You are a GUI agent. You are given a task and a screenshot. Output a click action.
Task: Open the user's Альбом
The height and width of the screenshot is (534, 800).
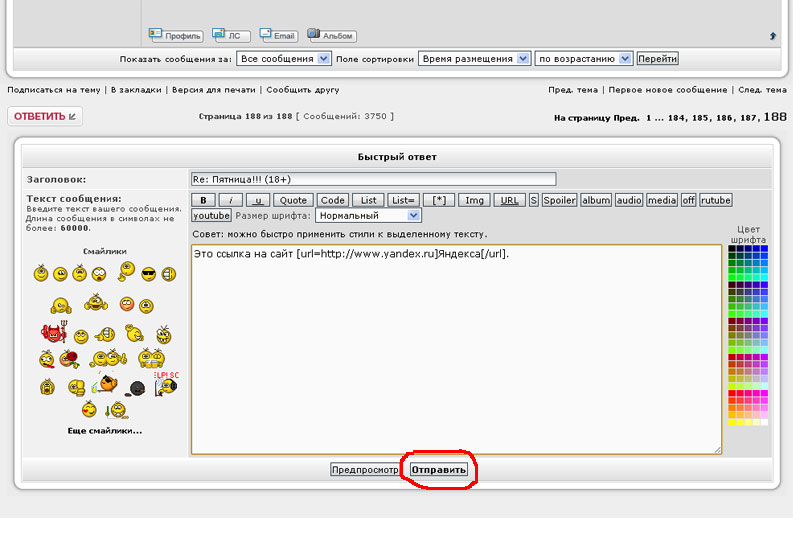332,35
